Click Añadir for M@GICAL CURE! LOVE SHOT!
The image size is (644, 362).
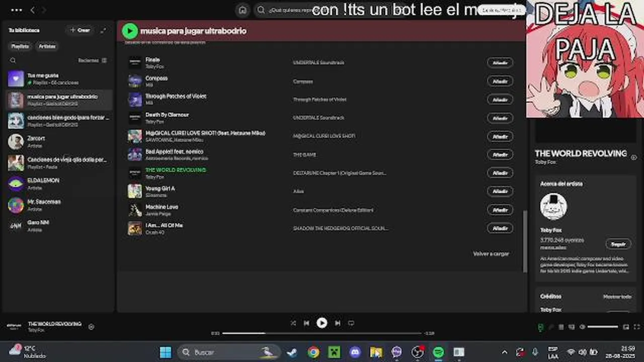[500, 136]
